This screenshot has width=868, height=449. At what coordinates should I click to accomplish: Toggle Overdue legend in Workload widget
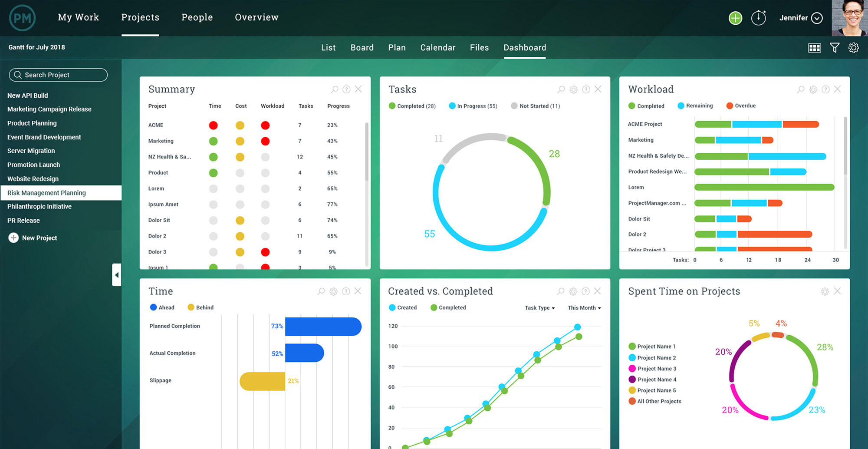click(741, 106)
